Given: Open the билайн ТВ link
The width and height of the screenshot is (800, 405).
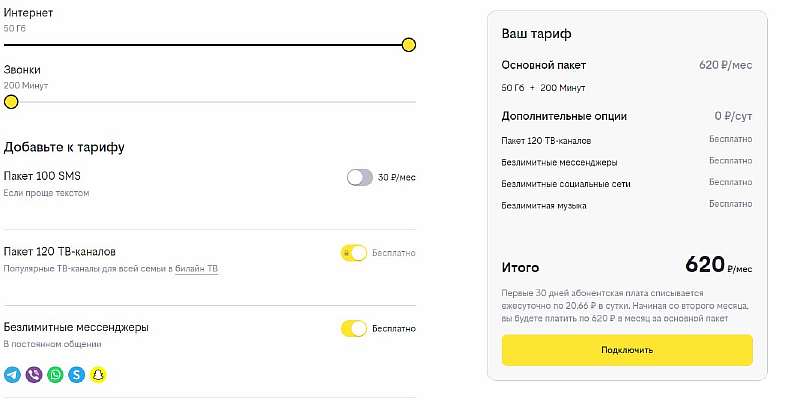Looking at the screenshot, I should 196,268.
